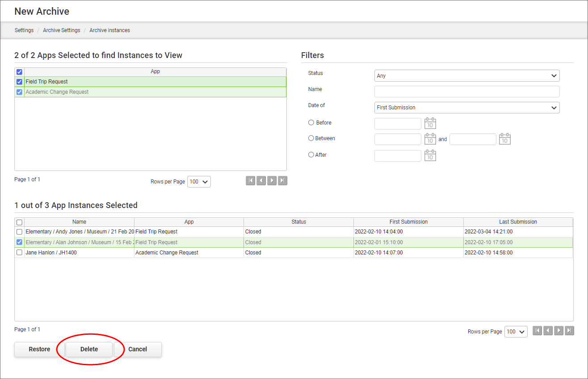
Task: Click the Restore button
Action: click(39, 350)
